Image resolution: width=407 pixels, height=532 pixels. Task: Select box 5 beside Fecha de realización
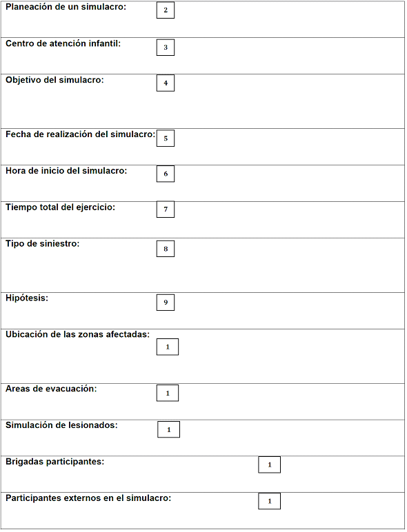click(166, 138)
